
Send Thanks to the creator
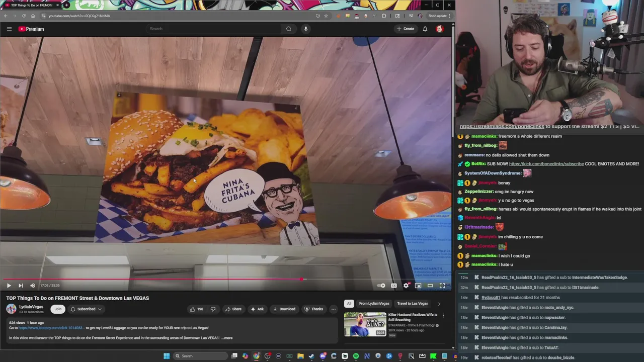pos(314,309)
